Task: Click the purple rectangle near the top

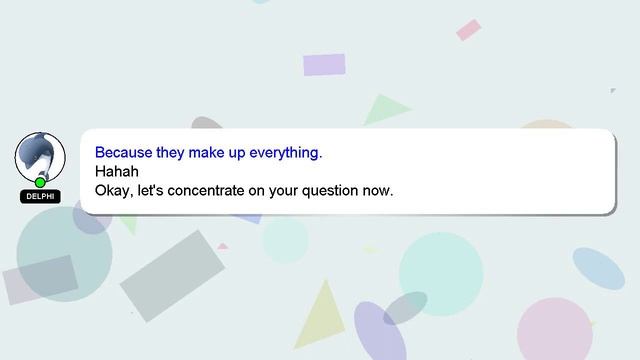Action: [x=324, y=65]
